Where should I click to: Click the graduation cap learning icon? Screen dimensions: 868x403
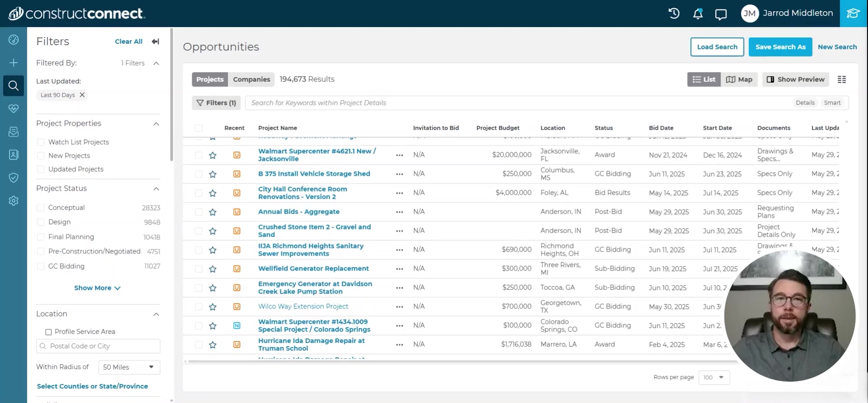(853, 14)
